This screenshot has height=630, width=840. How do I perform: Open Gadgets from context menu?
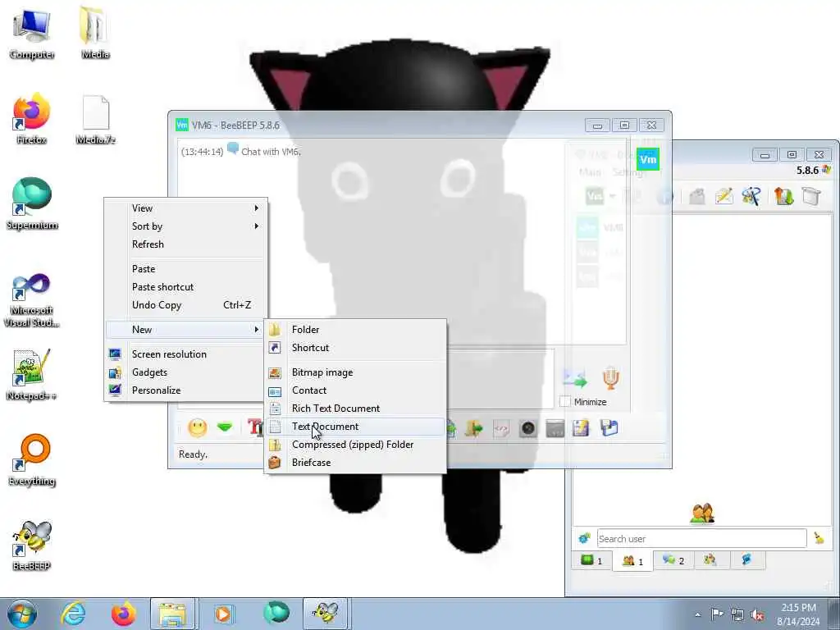pyautogui.click(x=185, y=372)
